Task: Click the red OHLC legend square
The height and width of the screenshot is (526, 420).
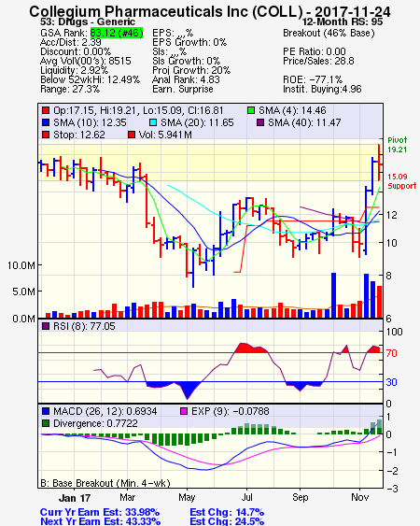Action: 46,110
